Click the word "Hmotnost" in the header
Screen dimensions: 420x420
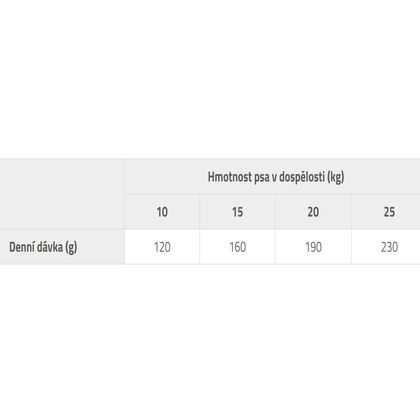coord(230,177)
